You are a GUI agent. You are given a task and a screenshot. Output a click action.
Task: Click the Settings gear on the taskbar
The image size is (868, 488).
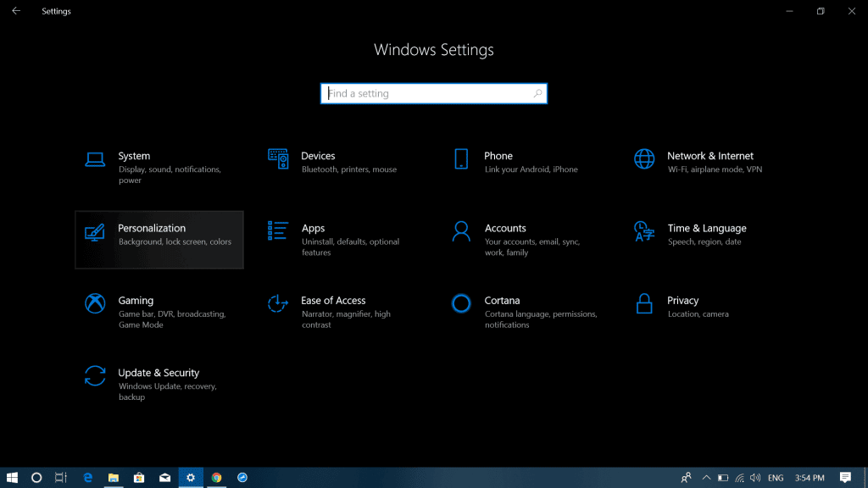pyautogui.click(x=191, y=478)
